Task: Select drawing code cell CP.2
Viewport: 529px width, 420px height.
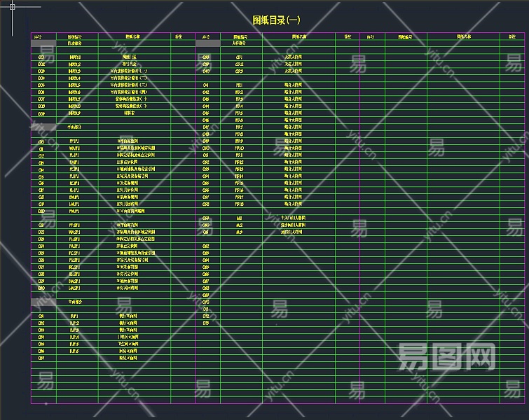Action: (x=239, y=64)
